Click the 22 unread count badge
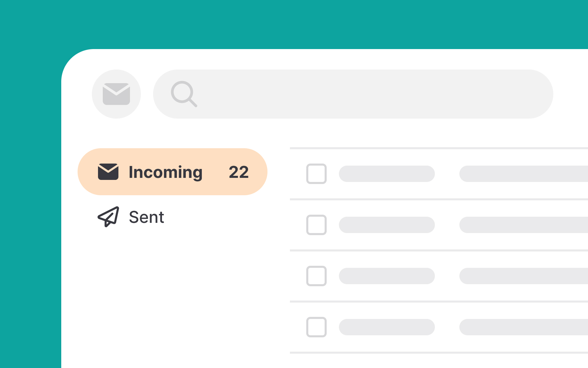Image resolution: width=588 pixels, height=368 pixels. (x=239, y=172)
